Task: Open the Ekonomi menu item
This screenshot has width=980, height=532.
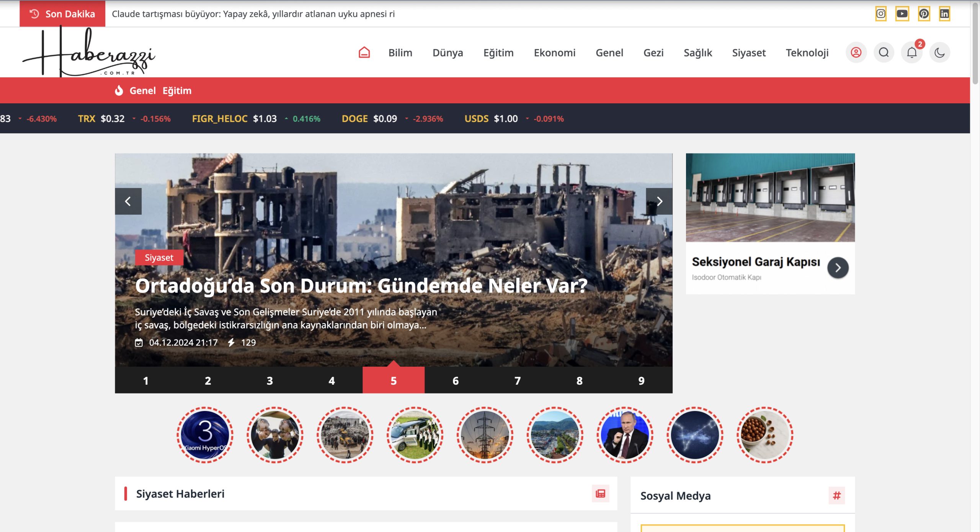Action: [x=554, y=52]
